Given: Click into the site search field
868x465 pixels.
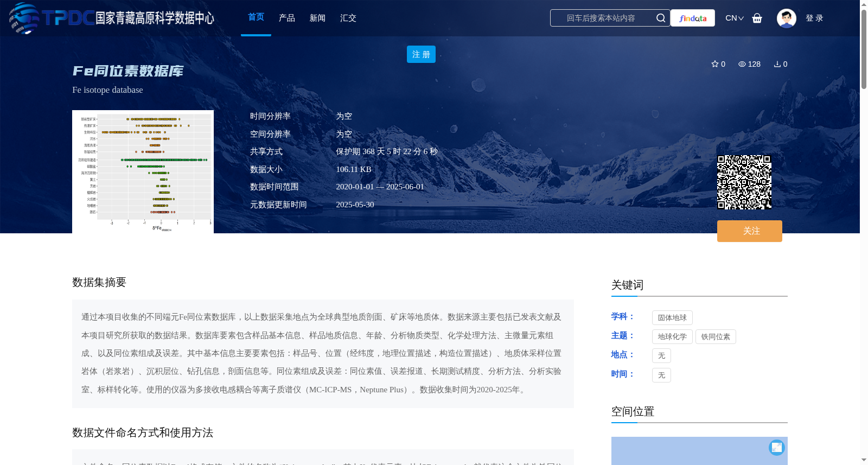Looking at the screenshot, I should tap(601, 18).
